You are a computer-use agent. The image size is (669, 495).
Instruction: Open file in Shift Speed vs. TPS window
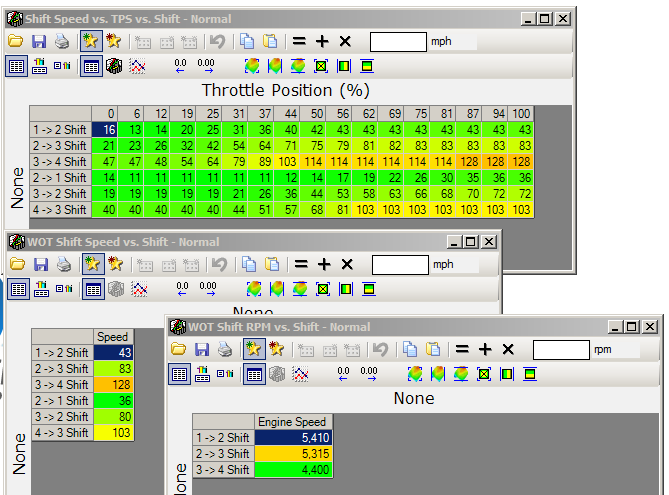pos(15,41)
